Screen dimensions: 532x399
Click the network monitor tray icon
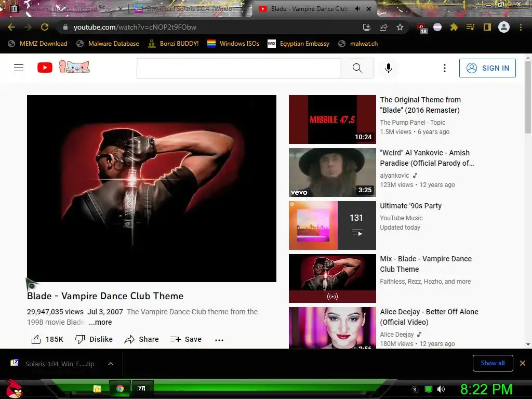[429, 389]
